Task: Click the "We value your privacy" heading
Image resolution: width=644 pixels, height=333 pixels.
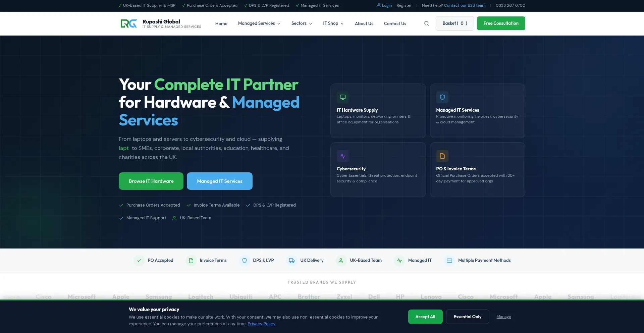Action: [154, 310]
